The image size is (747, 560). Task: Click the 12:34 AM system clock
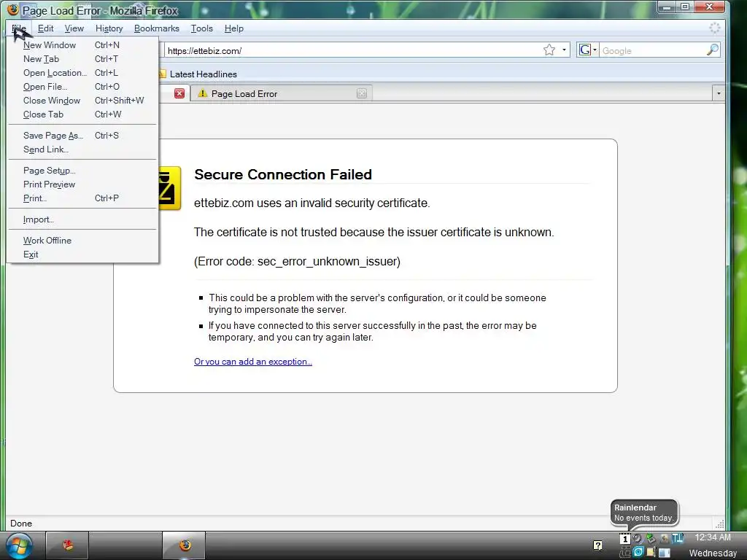[713, 537]
